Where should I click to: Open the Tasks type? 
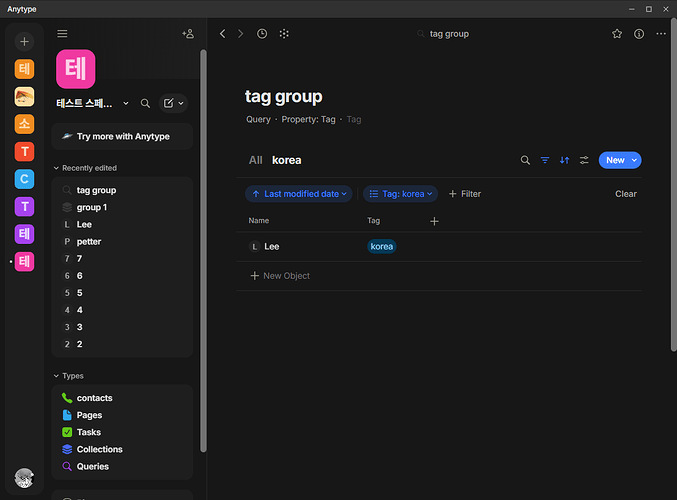[122, 432]
